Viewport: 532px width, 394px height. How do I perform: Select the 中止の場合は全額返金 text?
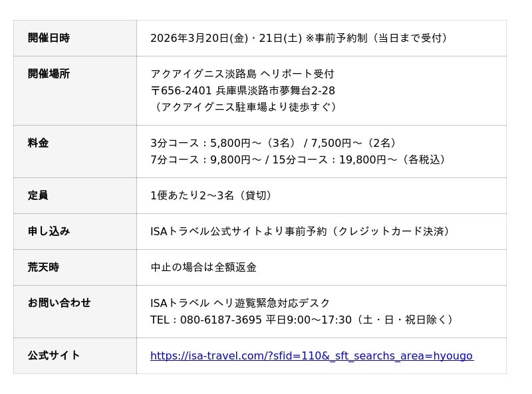(x=203, y=267)
